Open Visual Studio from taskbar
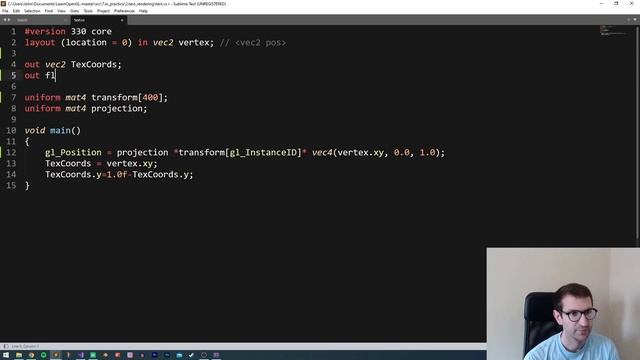 [80, 355]
